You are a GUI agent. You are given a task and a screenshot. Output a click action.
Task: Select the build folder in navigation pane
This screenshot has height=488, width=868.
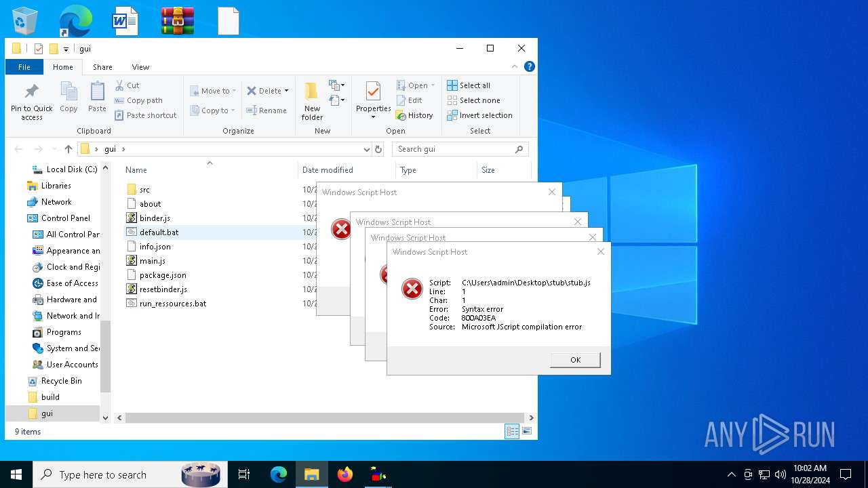pyautogui.click(x=50, y=397)
